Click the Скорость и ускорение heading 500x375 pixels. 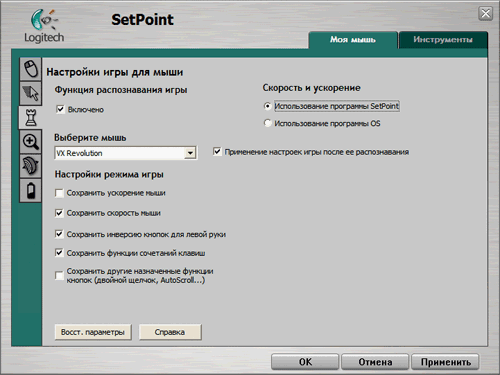click(x=312, y=88)
